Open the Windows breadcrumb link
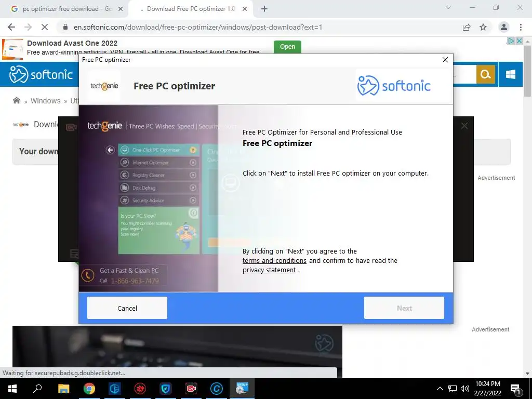 click(x=46, y=101)
